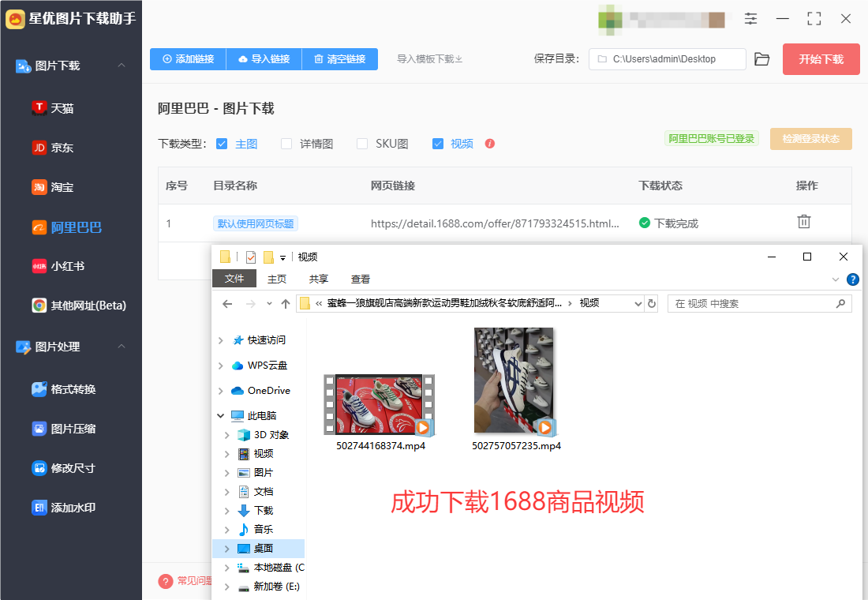Collapse the 图片处理 sidebar section

pos(122,347)
